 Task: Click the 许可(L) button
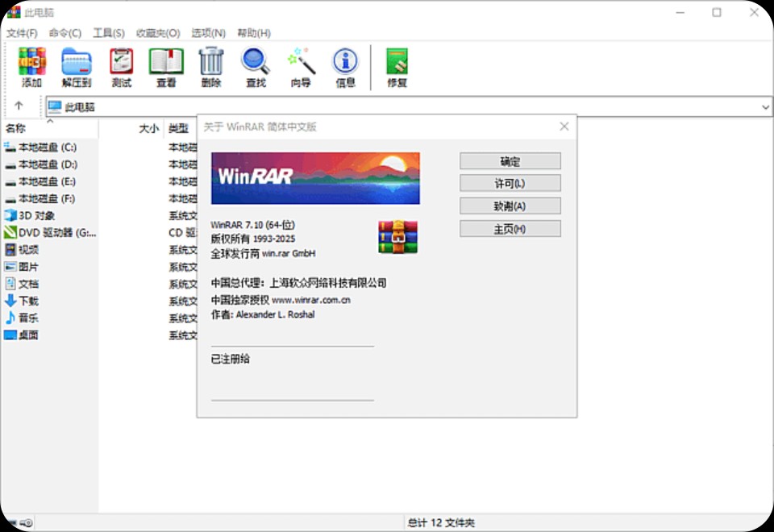pyautogui.click(x=510, y=184)
